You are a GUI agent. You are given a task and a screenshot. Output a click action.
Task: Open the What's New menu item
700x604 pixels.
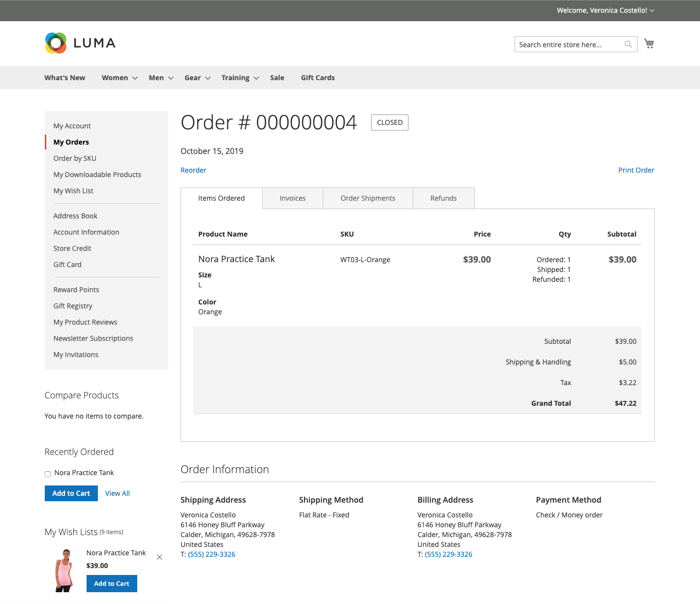pos(65,78)
